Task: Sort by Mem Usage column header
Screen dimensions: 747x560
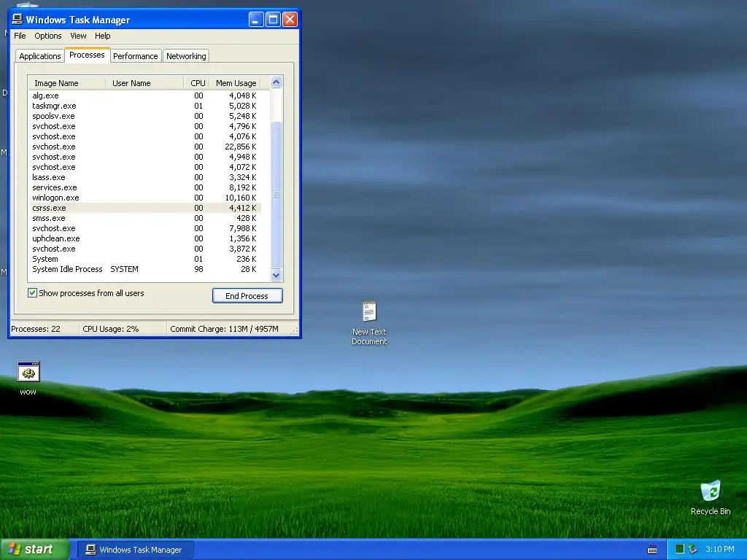Action: tap(236, 83)
